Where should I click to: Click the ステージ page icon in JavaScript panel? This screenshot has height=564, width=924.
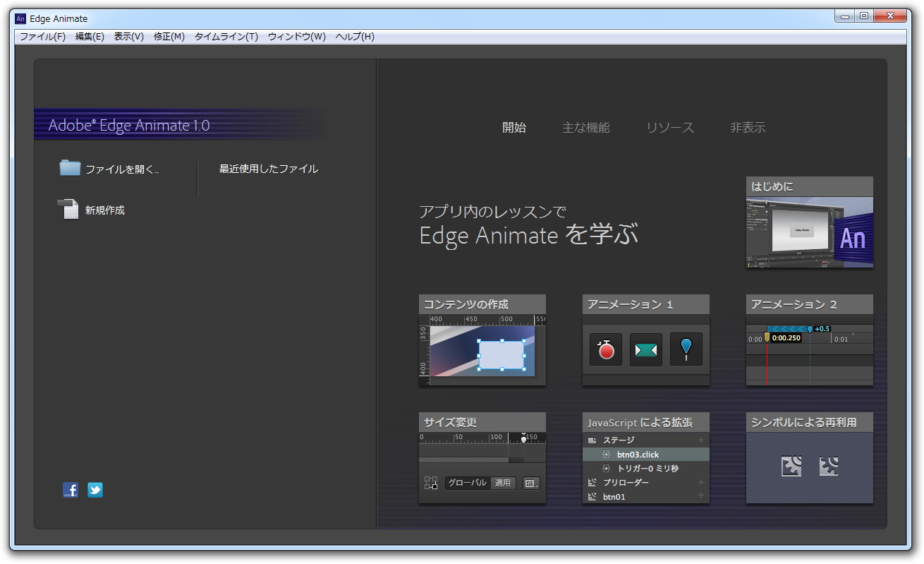pyautogui.click(x=592, y=440)
